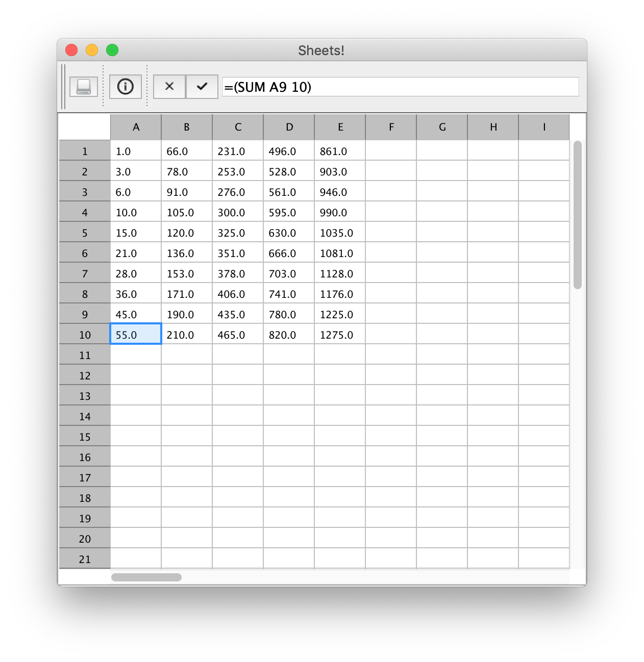The image size is (644, 662).
Task: Click the vertical scrollbar thumb
Action: point(578,215)
